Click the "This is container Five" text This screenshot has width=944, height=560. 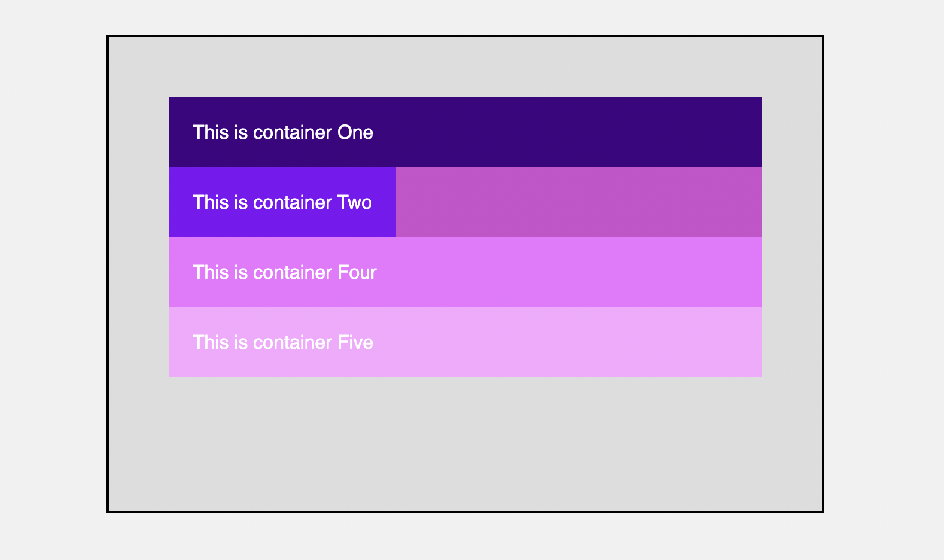tap(282, 342)
